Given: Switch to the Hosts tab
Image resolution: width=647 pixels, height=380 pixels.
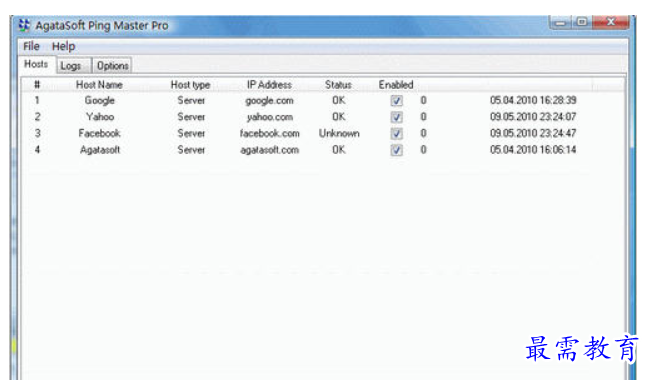Looking at the screenshot, I should [36, 64].
